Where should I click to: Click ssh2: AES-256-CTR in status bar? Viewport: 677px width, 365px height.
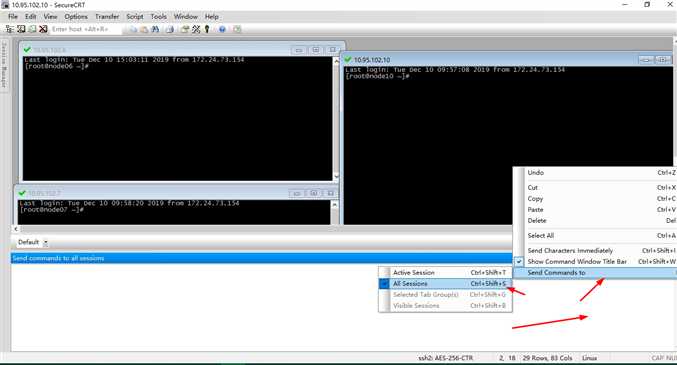446,358
